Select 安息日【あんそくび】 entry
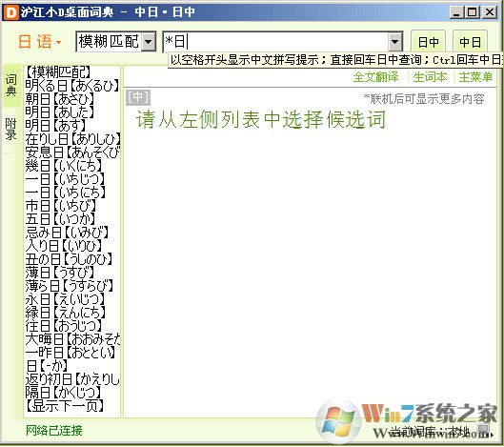This screenshot has width=504, height=447. [72, 152]
